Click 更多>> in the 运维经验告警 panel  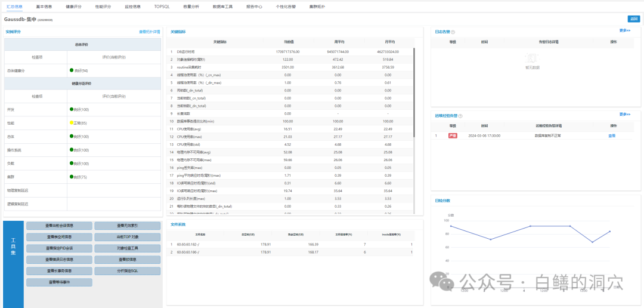coord(625,115)
